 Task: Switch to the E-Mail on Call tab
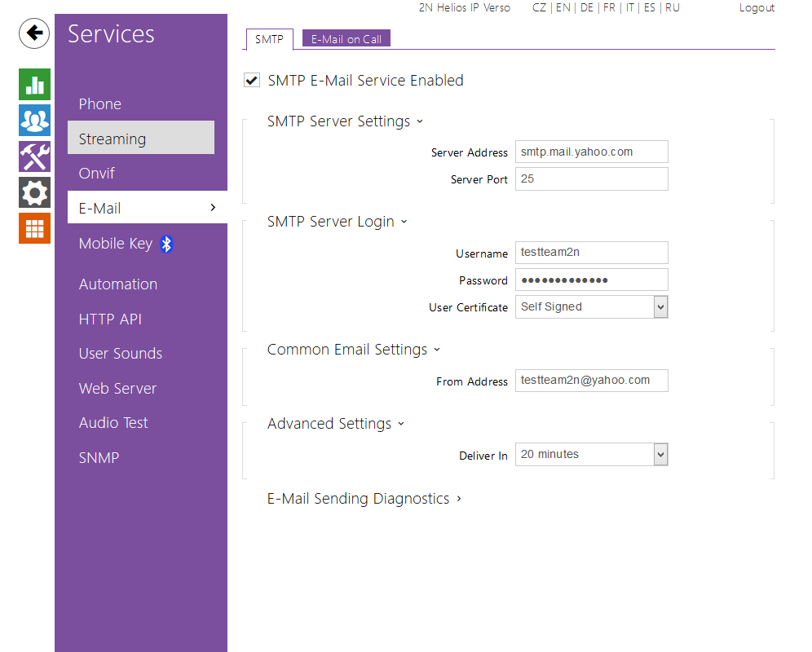point(346,39)
